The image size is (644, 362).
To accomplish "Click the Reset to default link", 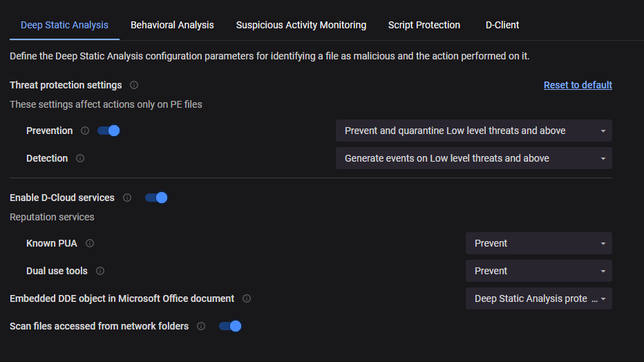I will click(578, 85).
